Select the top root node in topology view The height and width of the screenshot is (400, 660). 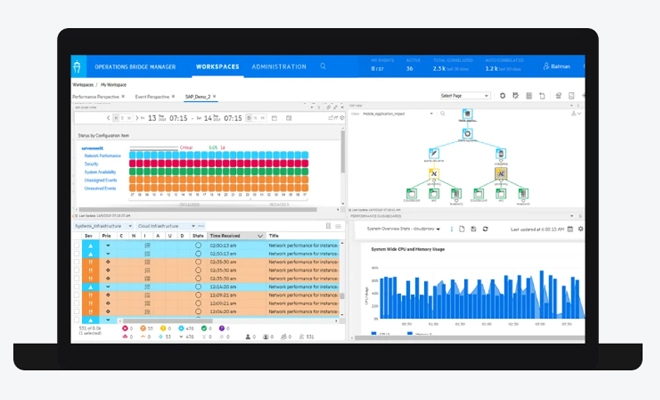pyautogui.click(x=466, y=118)
